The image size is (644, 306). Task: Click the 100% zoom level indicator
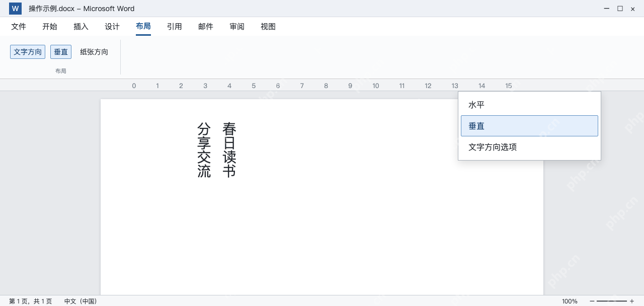coord(570,301)
